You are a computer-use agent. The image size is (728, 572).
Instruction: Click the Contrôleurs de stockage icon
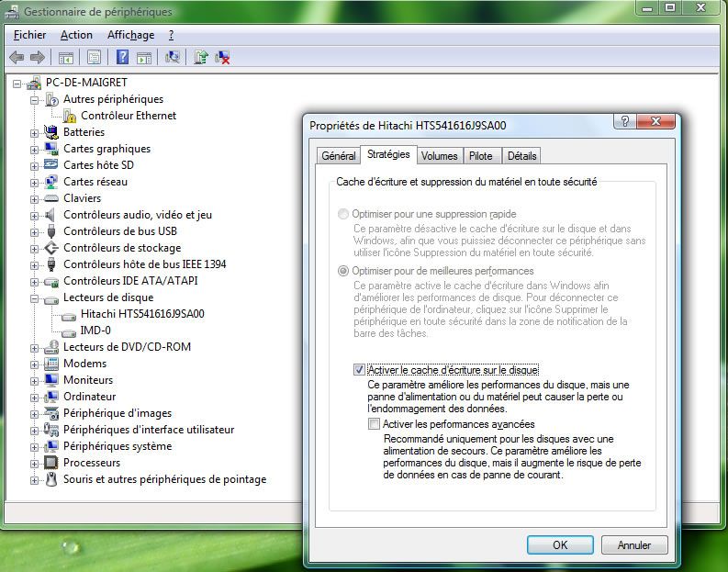point(51,248)
